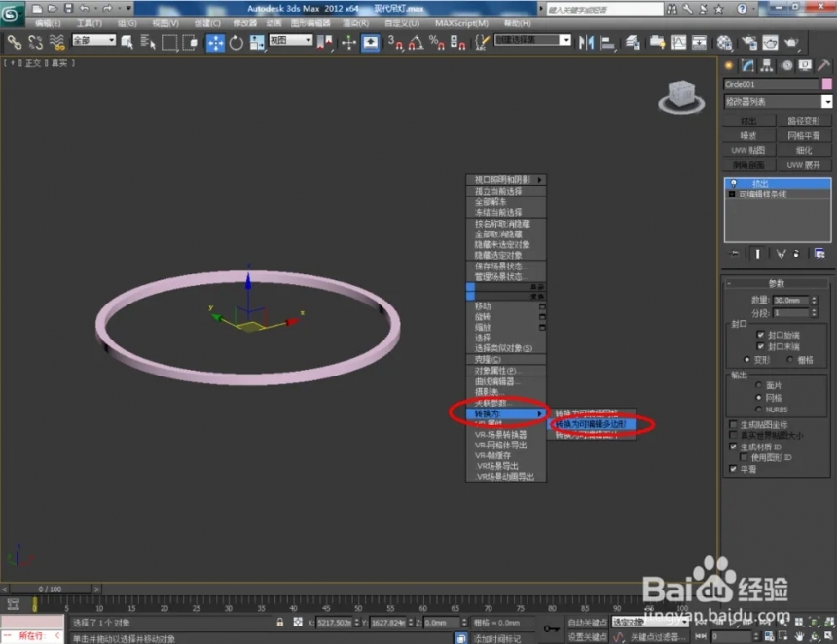Click the Unlink Selection tool
The height and width of the screenshot is (644, 837).
(x=35, y=42)
